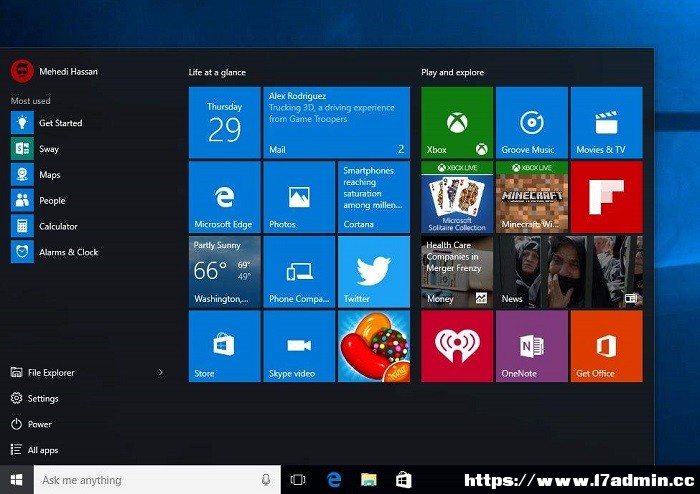Open the Twitter tile

(374, 272)
